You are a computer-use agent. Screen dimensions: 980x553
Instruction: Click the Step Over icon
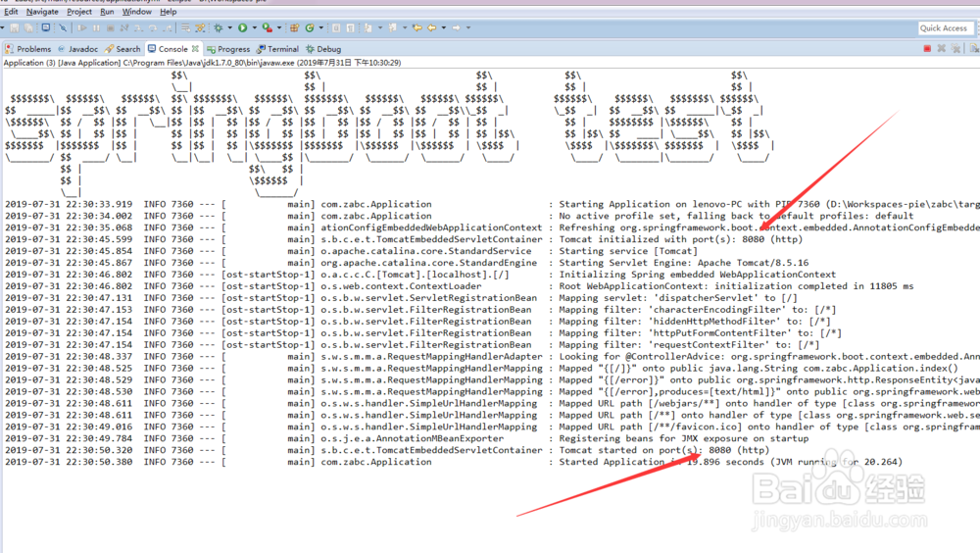coord(153,28)
